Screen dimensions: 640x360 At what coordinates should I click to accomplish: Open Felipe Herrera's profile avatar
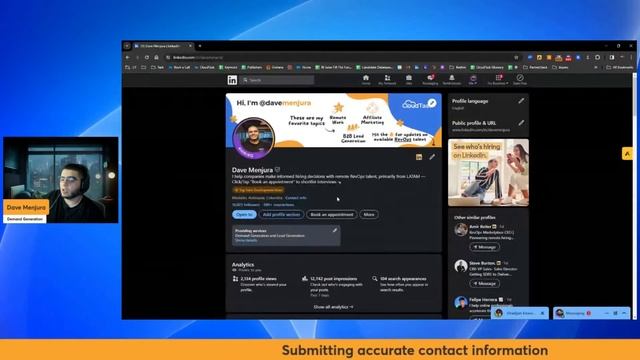pyautogui.click(x=461, y=302)
